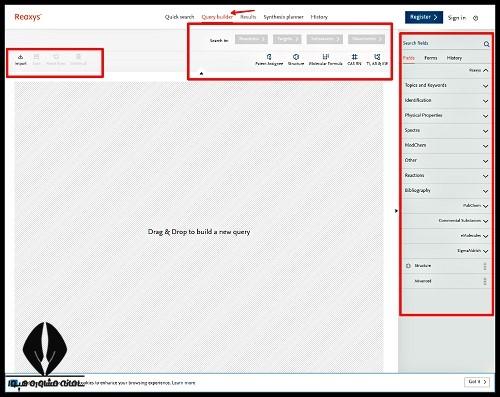Dismiss cookie notice with Got it
Image resolution: width=500 pixels, height=397 pixels.
pos(477,382)
